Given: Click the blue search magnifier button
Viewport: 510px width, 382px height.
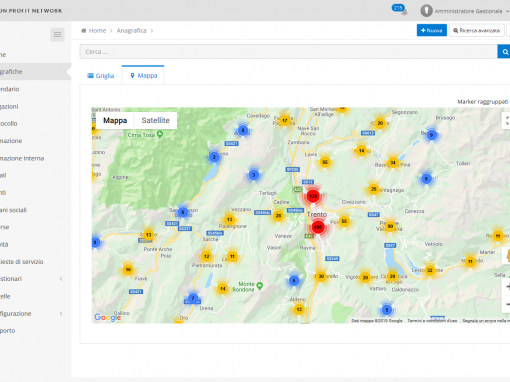Looking at the screenshot, I should tap(505, 52).
